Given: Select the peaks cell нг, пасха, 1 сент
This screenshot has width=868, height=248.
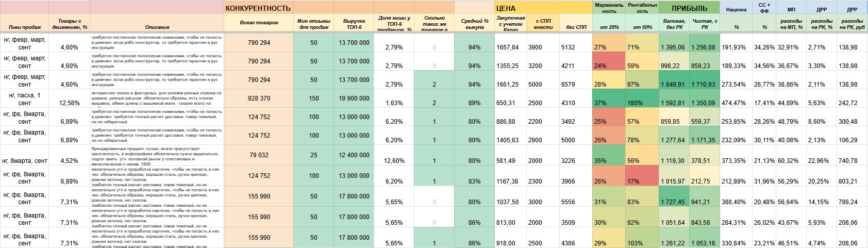Looking at the screenshot, I should [x=24, y=98].
